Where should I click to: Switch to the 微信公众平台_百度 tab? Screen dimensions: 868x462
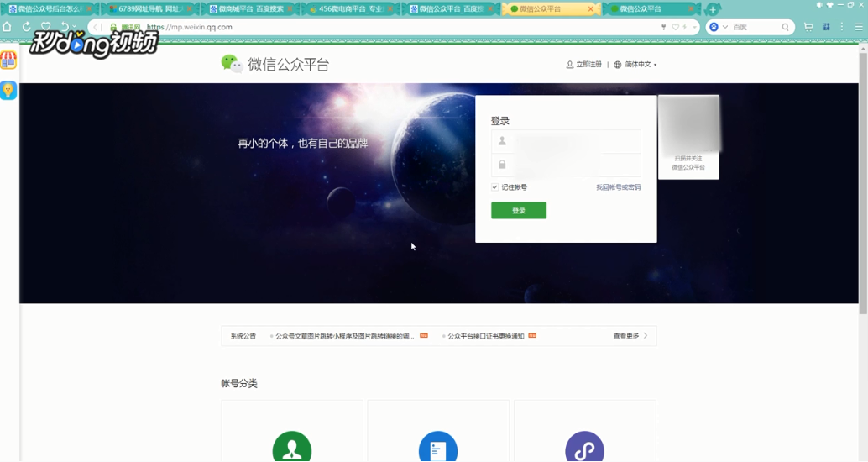coord(451,9)
